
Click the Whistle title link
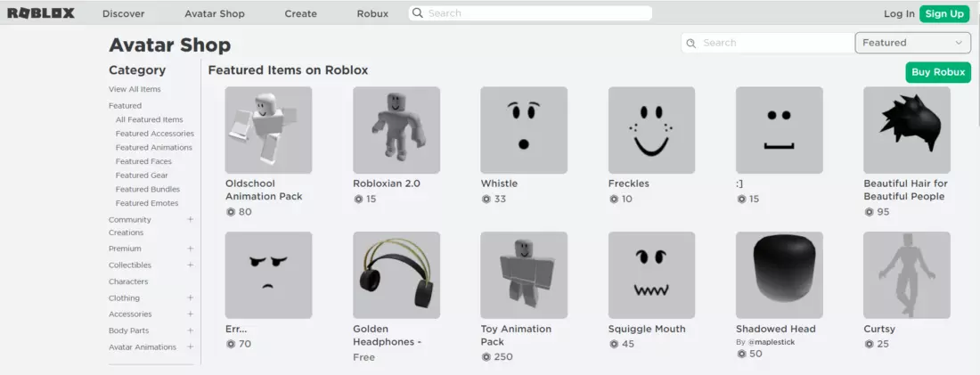pos(499,183)
